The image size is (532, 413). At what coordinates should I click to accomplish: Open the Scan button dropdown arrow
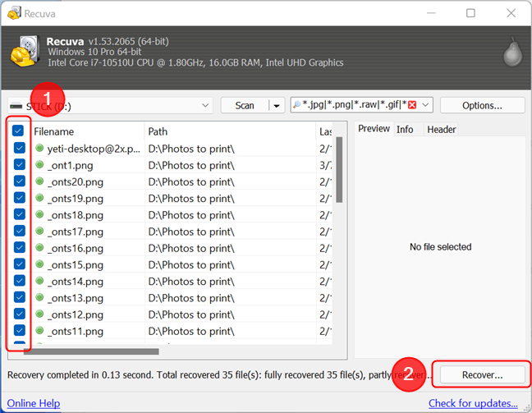(x=277, y=106)
